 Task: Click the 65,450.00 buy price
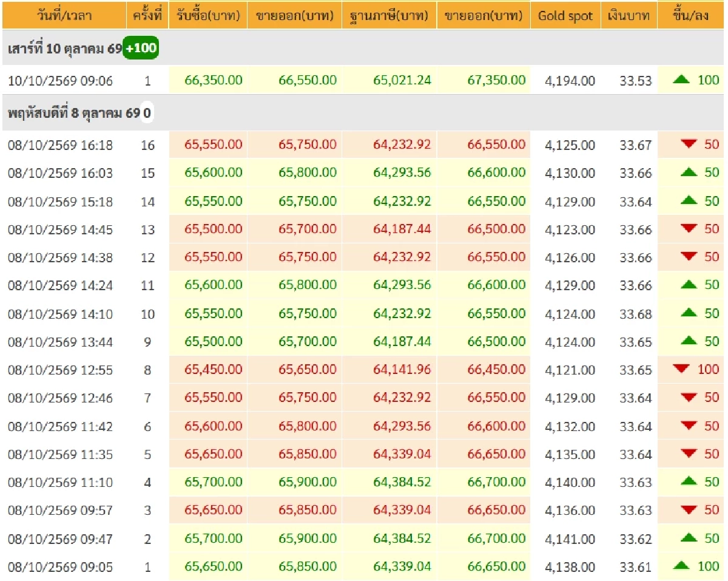pyautogui.click(x=213, y=369)
